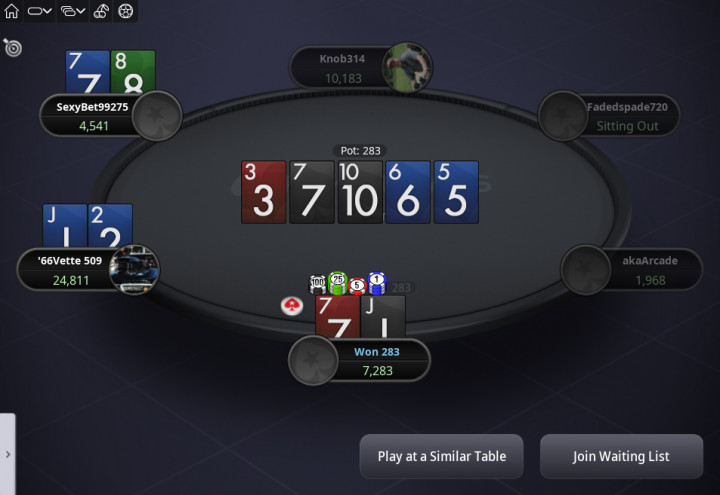The image size is (720, 495).
Task: Open the table layout dropdown
Action: point(39,11)
